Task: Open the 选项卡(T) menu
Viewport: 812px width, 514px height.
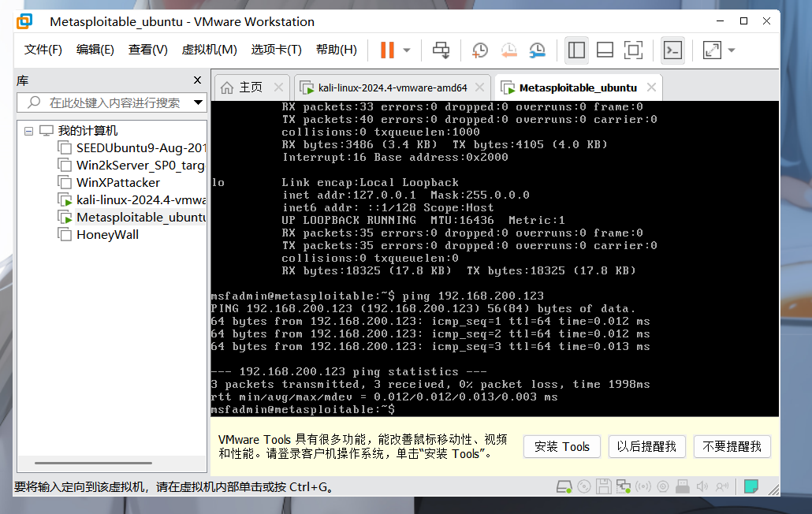Action: [276, 50]
